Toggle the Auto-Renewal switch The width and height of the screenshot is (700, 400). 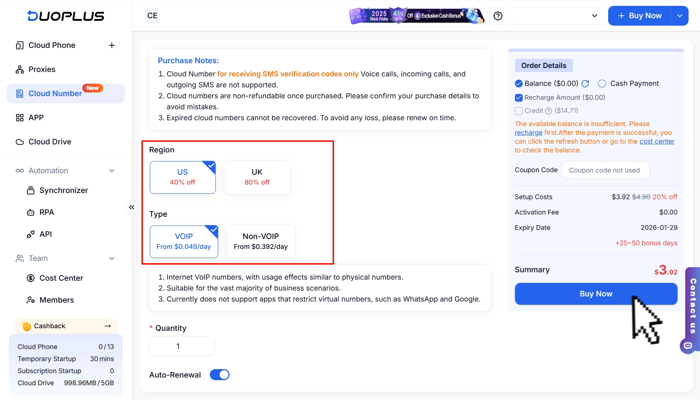point(220,375)
